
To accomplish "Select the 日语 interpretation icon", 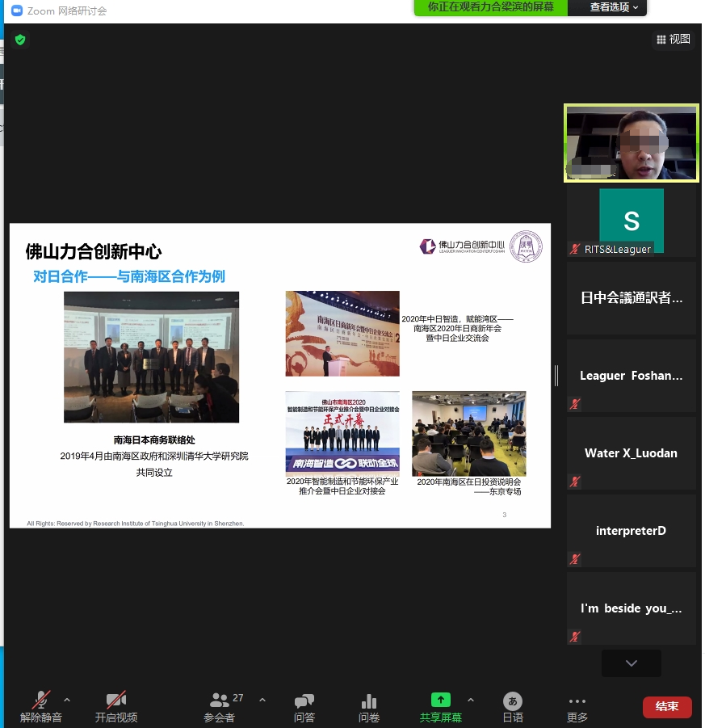I will click(x=512, y=700).
